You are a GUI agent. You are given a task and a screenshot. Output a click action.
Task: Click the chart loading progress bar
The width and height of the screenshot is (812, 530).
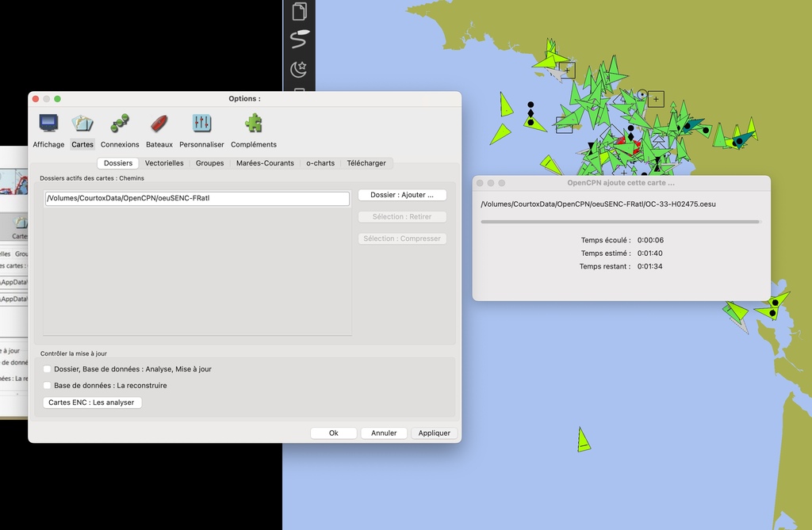coord(620,222)
